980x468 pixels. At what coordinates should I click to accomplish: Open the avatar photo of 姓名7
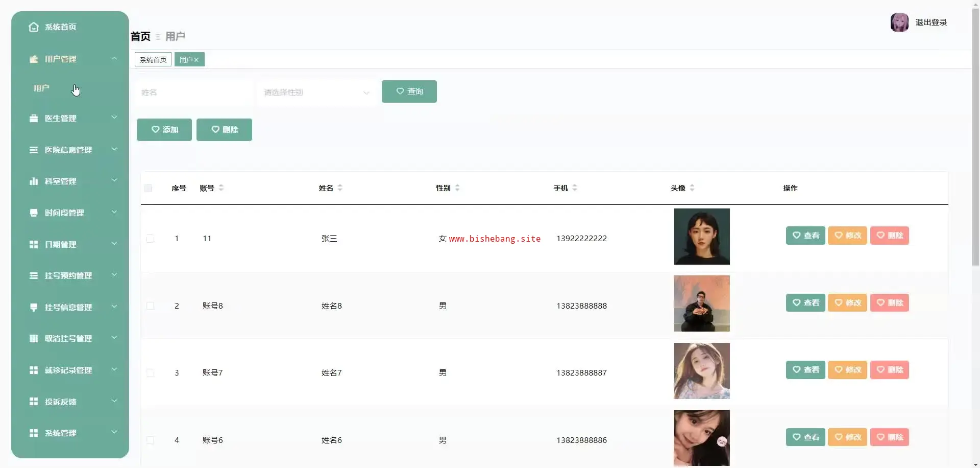pyautogui.click(x=702, y=371)
